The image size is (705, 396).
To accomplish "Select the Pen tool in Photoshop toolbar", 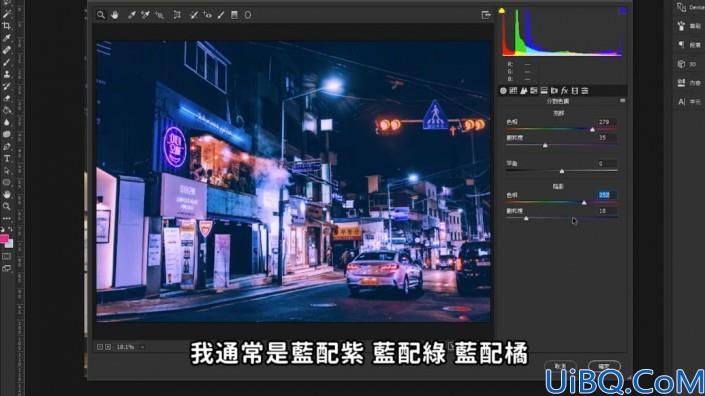I will pyautogui.click(x=7, y=147).
